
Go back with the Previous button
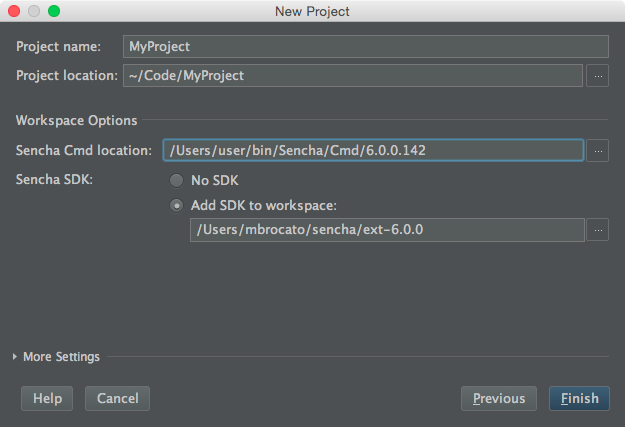(x=499, y=398)
